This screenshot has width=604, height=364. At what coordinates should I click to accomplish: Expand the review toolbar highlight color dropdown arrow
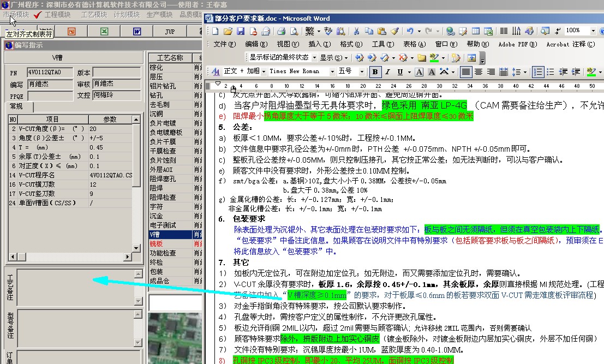(443, 58)
